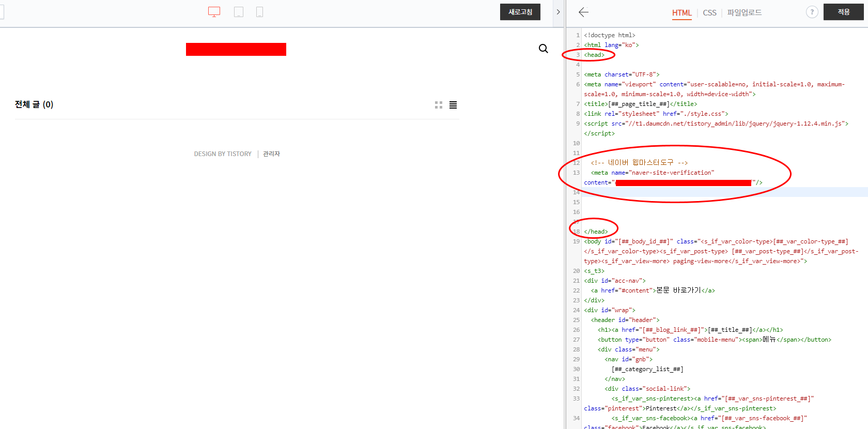868x429 pixels.
Task: Switch preview to desktop view icon
Action: (214, 12)
